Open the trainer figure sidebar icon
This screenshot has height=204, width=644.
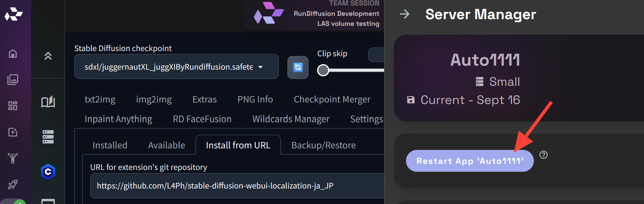coord(13,158)
